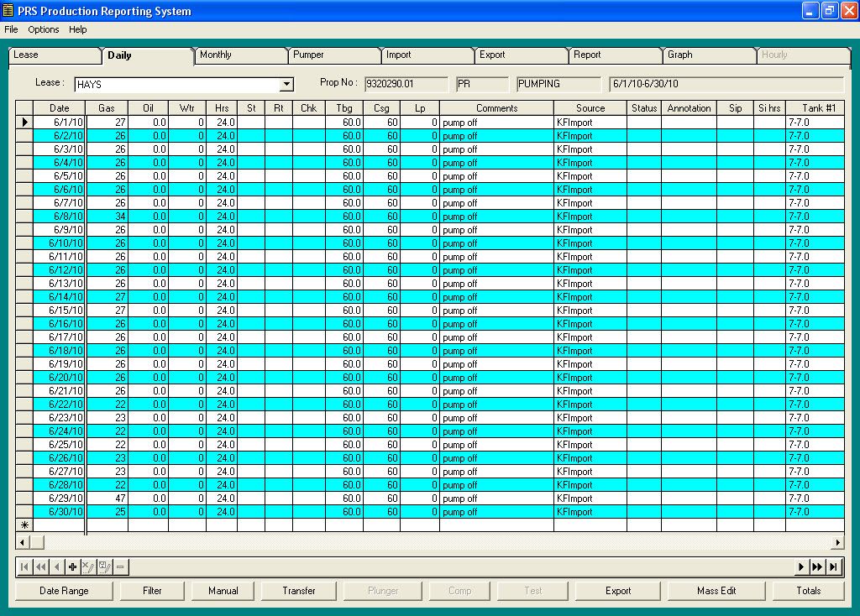
Task: Click the cancel edit X-pencil icon
Action: [88, 566]
